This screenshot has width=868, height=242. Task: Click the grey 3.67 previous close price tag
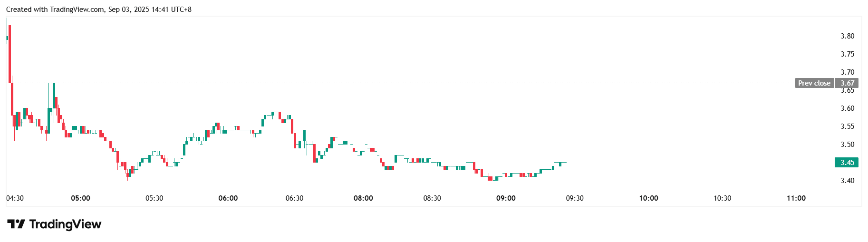tap(847, 83)
